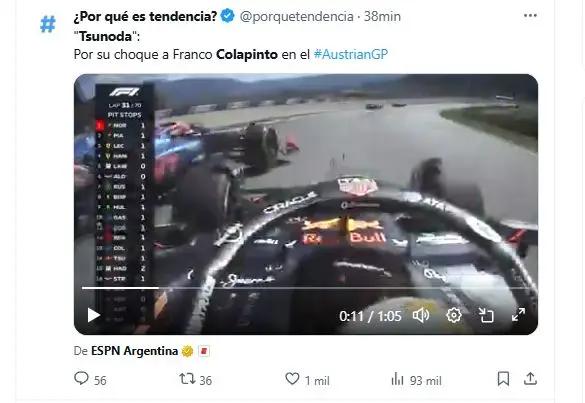Click the 38min timestamp
The height and width of the screenshot is (403, 585).
click(x=382, y=16)
